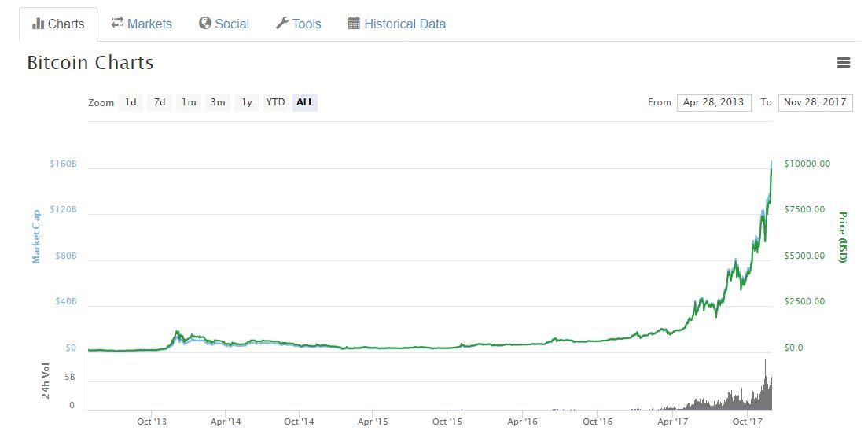868x431 pixels.
Task: Click the Apr '17 axis label
Action: [672, 422]
